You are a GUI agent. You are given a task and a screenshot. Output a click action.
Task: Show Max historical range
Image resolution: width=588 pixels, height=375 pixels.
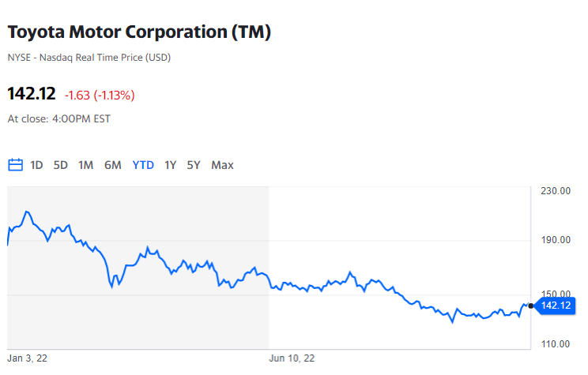pyautogui.click(x=222, y=165)
